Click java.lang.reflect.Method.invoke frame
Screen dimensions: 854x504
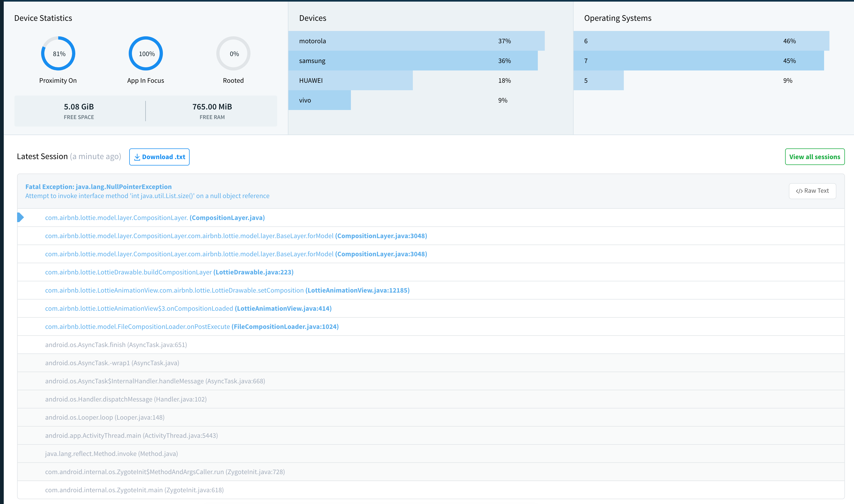[x=431, y=454]
